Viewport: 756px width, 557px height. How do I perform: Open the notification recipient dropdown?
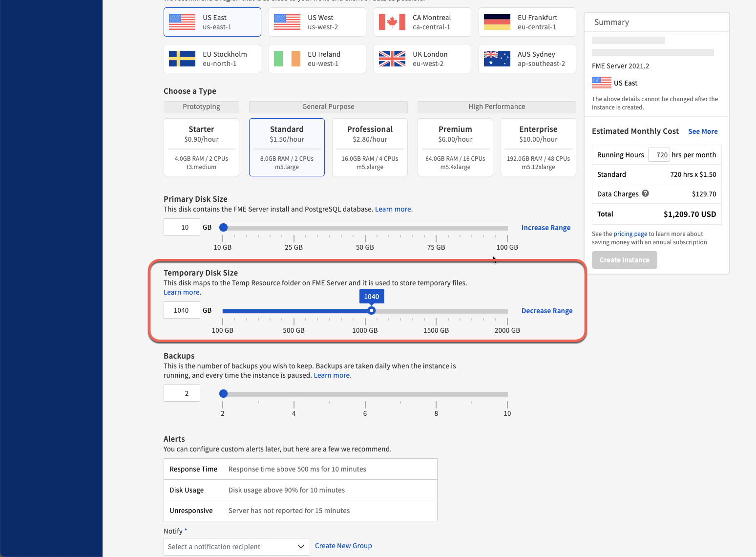click(236, 547)
